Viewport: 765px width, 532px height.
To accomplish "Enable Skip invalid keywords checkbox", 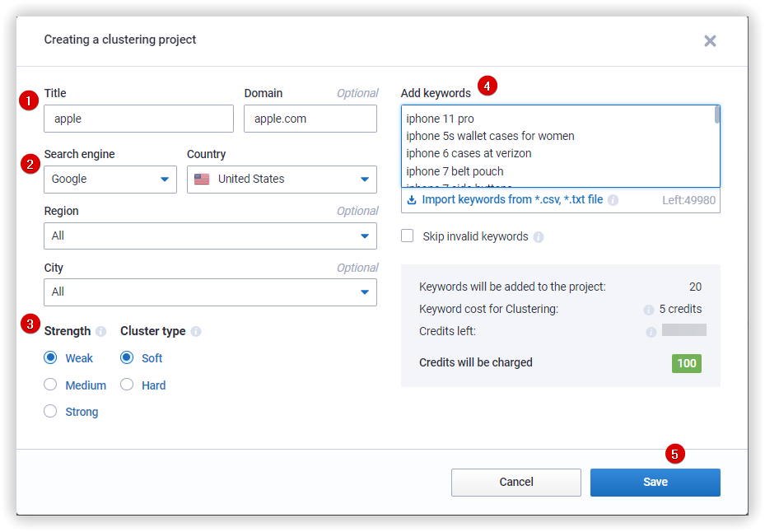I will tap(408, 236).
